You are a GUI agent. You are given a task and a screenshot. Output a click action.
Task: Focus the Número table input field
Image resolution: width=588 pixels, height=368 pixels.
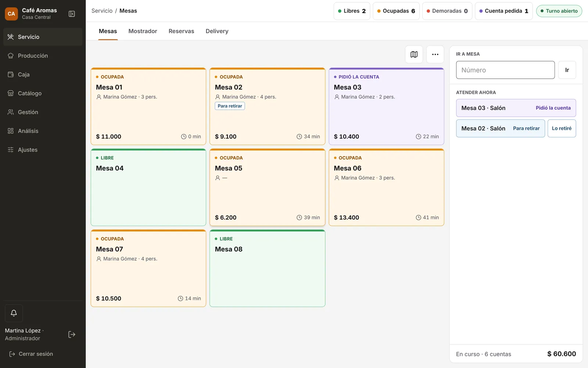click(x=505, y=70)
